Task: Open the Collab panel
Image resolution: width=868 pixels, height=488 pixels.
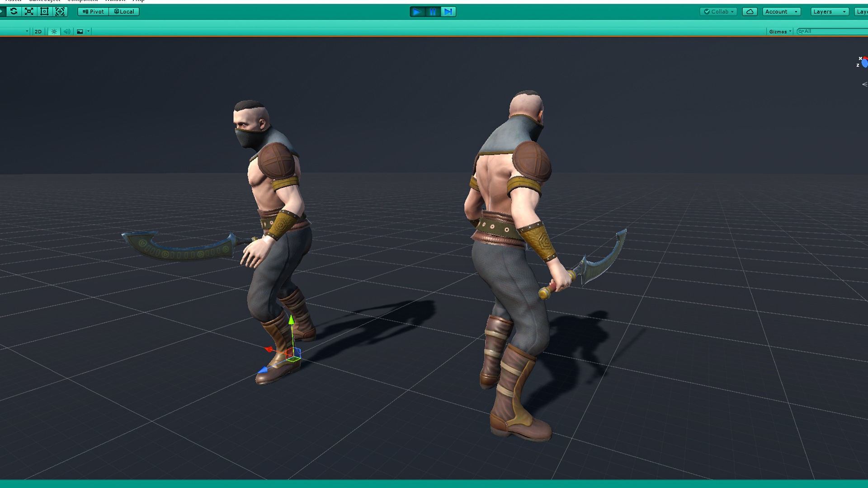Action: [x=718, y=11]
